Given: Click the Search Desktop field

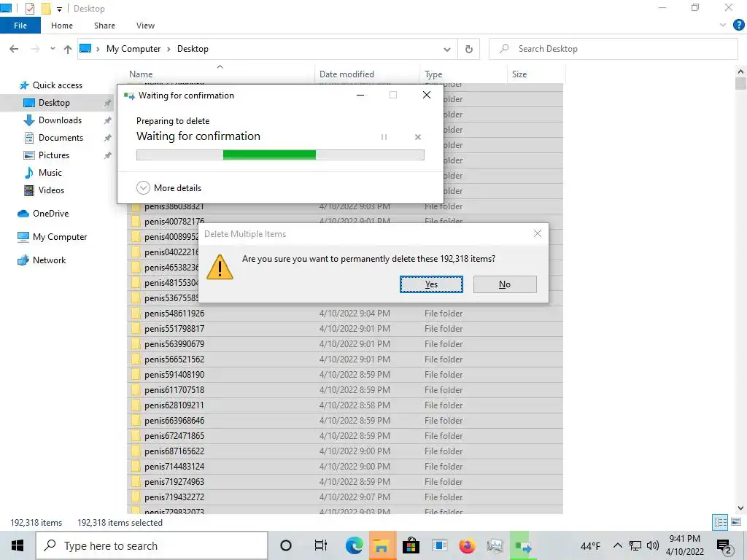Looking at the screenshot, I should [613, 49].
